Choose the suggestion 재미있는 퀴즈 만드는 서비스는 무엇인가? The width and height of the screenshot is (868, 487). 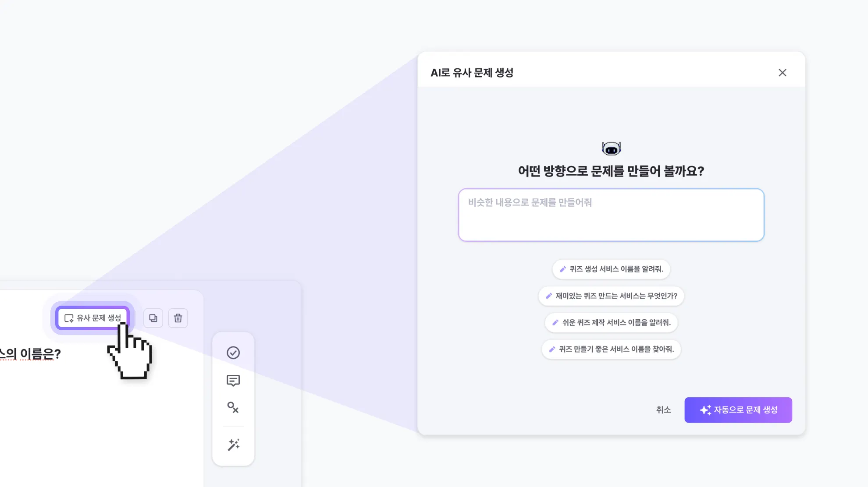tap(611, 296)
